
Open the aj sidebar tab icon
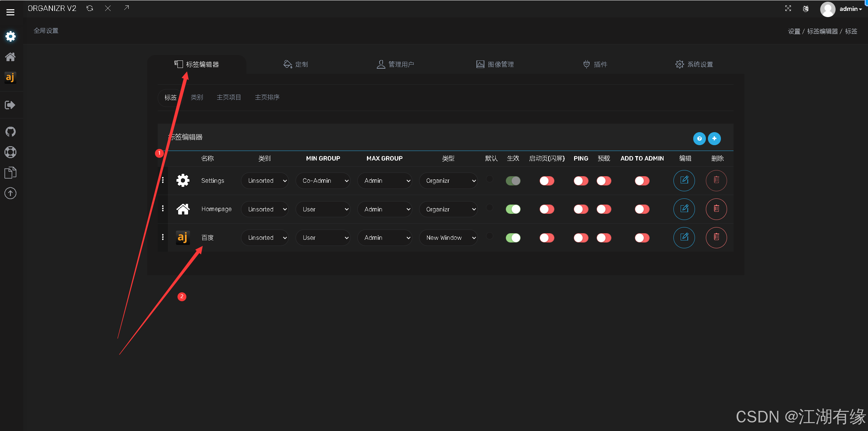coord(10,78)
